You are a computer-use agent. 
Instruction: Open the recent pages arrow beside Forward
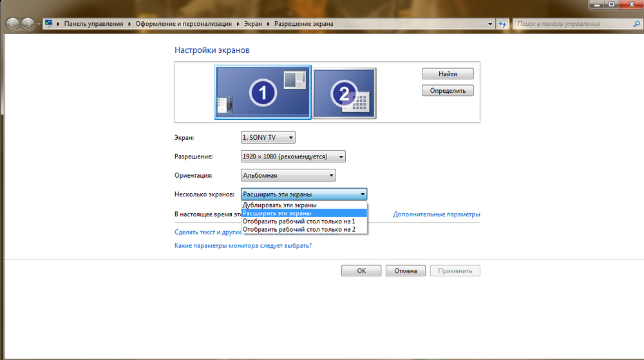click(38, 24)
